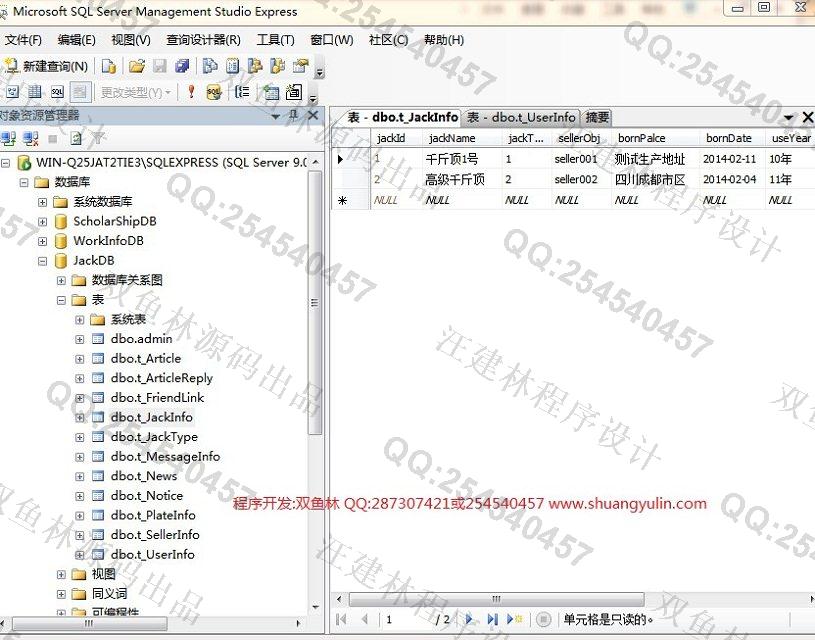Open the first toolbar overflow options arrow
815x640 pixels.
point(320,72)
